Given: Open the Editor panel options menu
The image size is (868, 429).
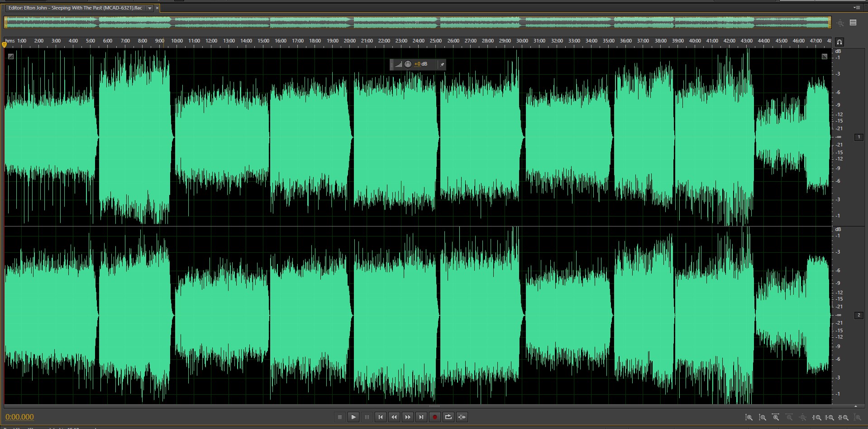Looking at the screenshot, I should click(x=856, y=8).
